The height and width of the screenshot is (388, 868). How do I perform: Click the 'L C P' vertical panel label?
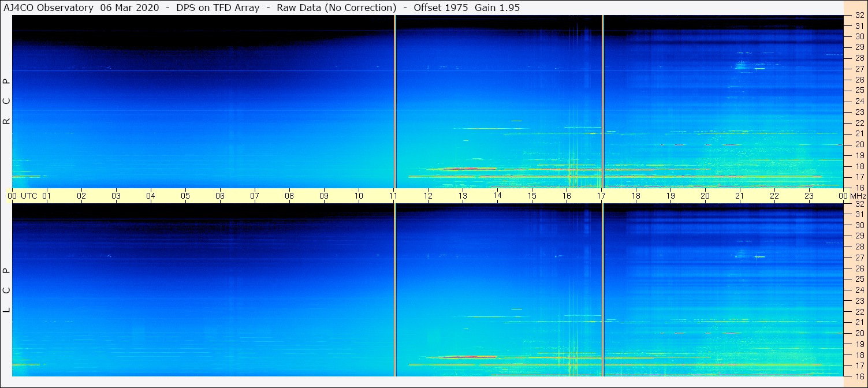pos(7,290)
